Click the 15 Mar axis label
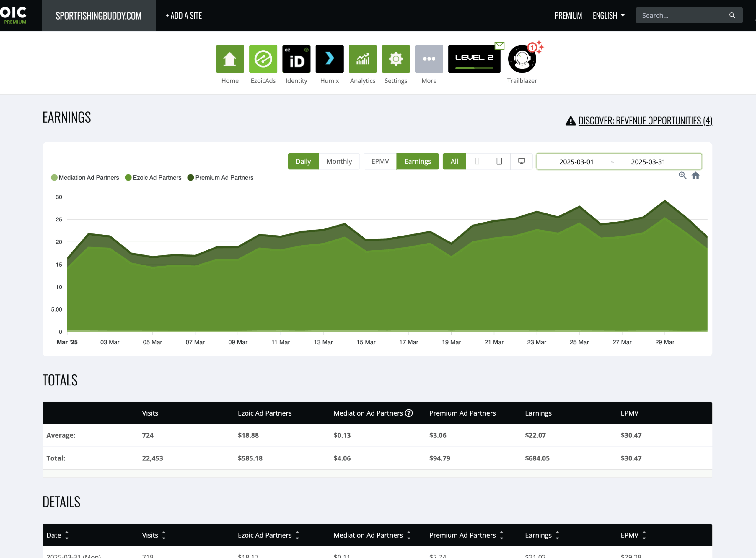 click(366, 342)
